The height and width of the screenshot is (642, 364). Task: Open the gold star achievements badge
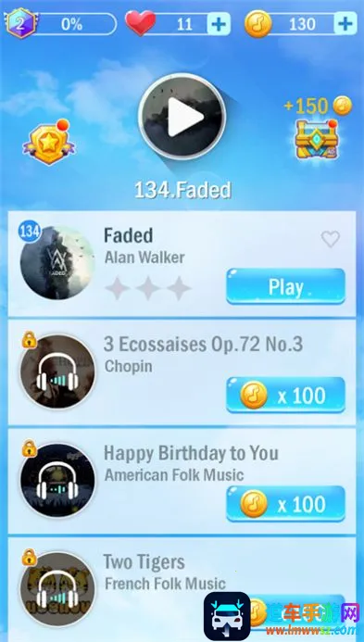click(49, 142)
